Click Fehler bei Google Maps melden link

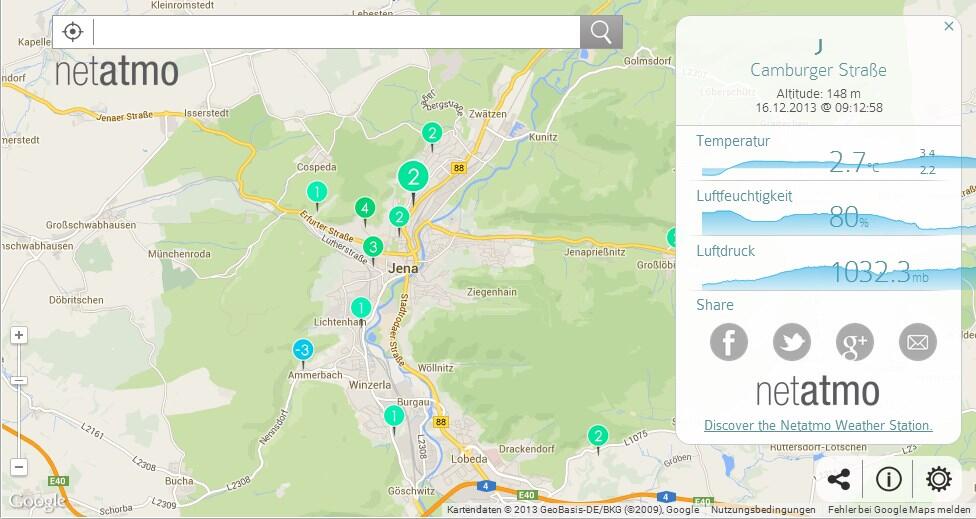pos(899,510)
